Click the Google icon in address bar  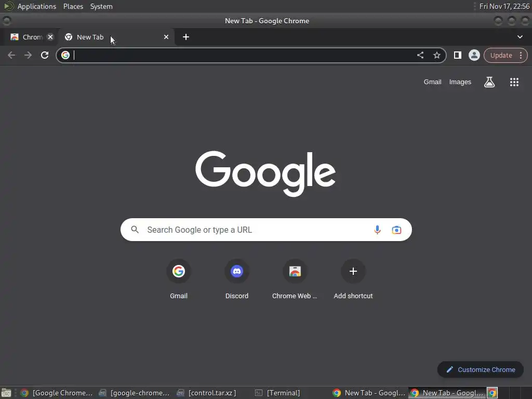[x=65, y=55]
